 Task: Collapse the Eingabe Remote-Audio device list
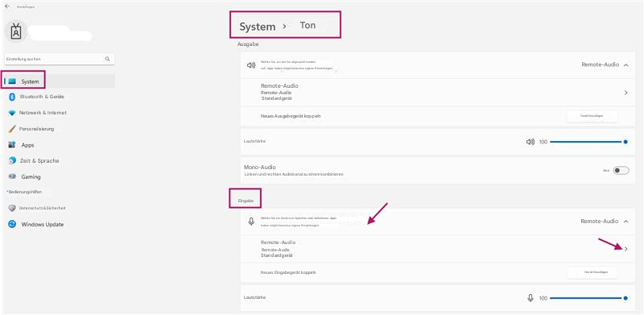click(626, 222)
